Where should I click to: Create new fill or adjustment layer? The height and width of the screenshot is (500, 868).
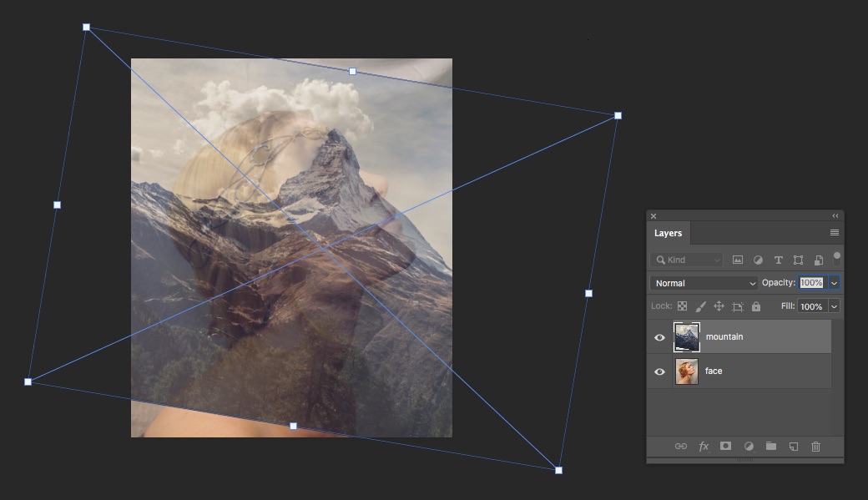[x=749, y=447]
